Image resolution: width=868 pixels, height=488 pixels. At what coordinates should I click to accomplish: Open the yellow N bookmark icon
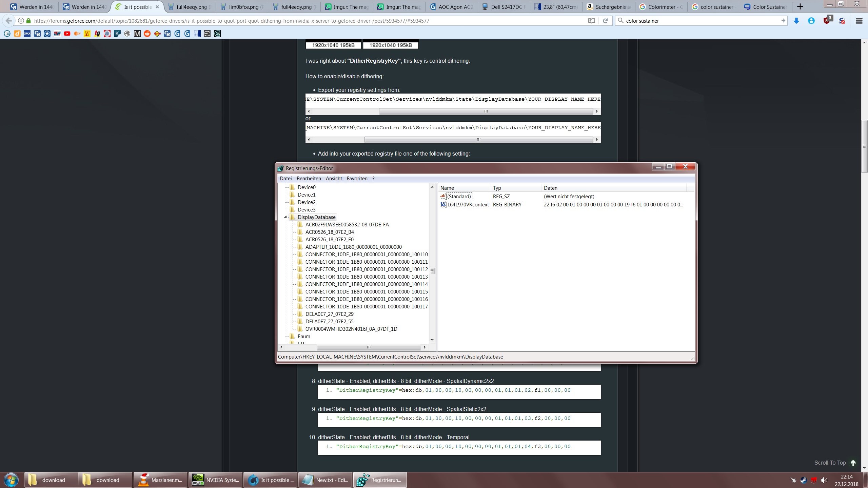(87, 34)
